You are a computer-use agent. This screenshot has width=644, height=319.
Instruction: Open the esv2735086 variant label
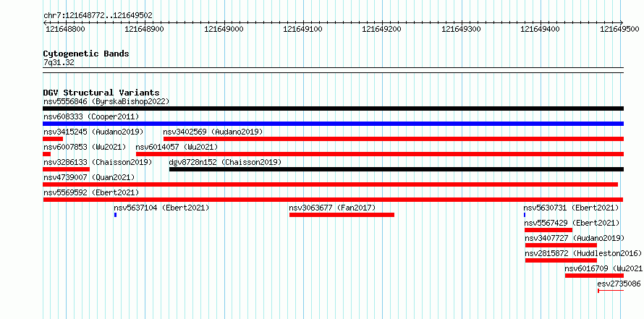pos(619,284)
